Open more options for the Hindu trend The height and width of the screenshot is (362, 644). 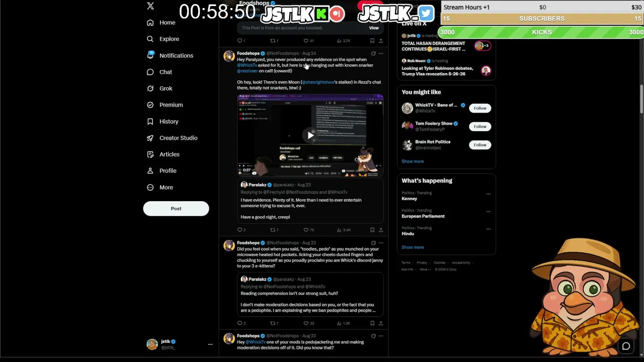(x=488, y=229)
